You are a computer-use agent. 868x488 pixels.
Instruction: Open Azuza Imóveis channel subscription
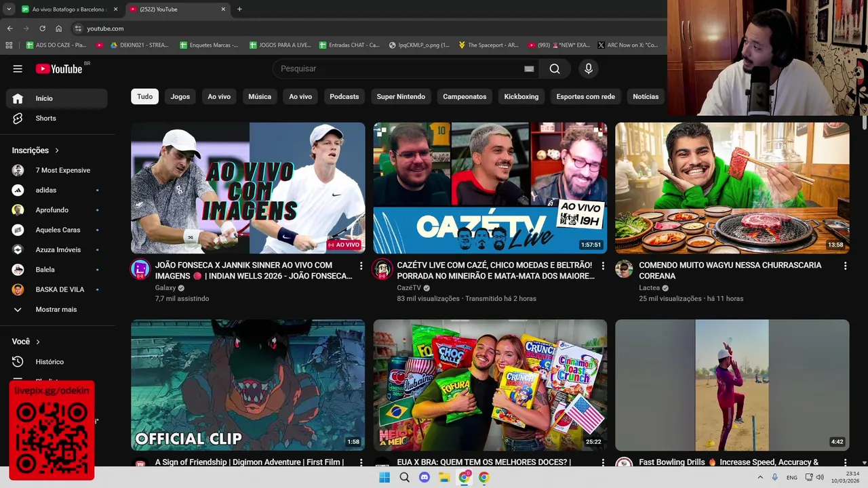(57, 249)
